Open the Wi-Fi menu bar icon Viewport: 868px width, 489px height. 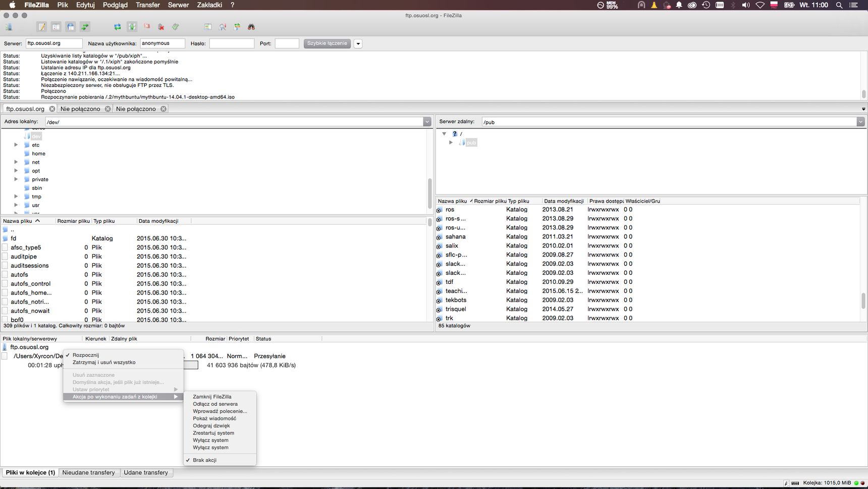pyautogui.click(x=760, y=5)
